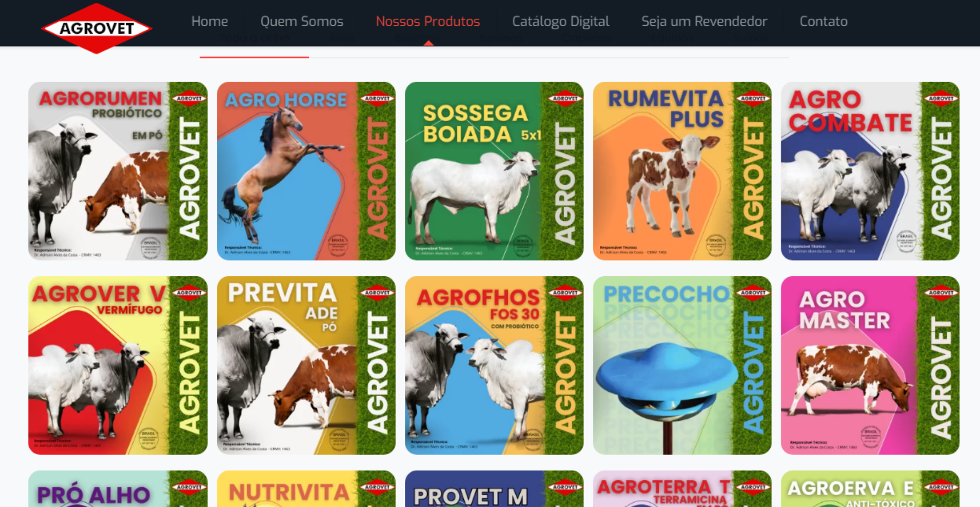The image size is (980, 507).
Task: Open the Home menu item
Action: (x=209, y=21)
